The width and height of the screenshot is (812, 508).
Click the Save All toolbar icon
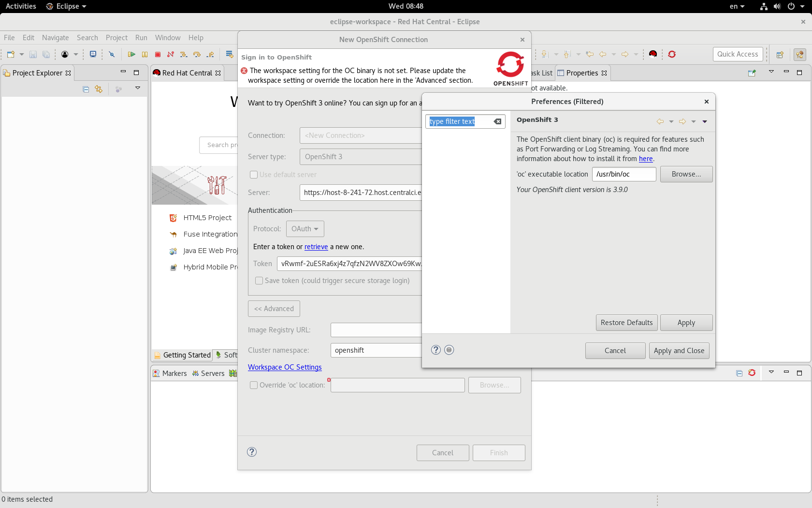pos(46,54)
